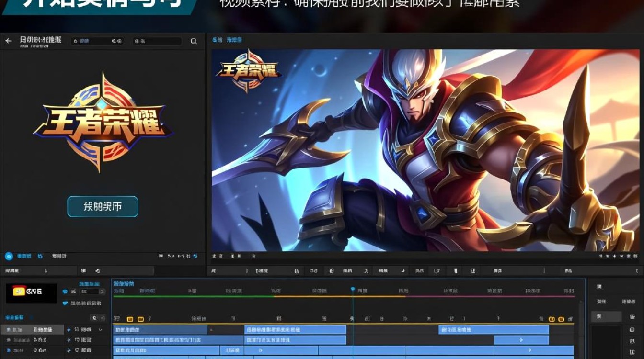Click the timeline vertical scrollbar
This screenshot has width=644, height=359.
pos(581,329)
